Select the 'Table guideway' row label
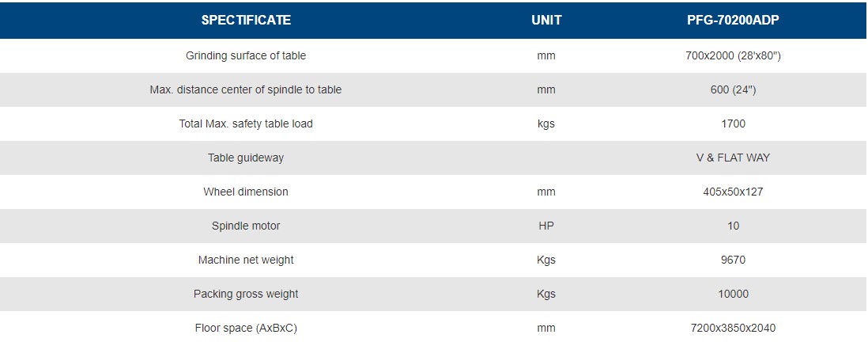The image size is (868, 342). point(246,158)
